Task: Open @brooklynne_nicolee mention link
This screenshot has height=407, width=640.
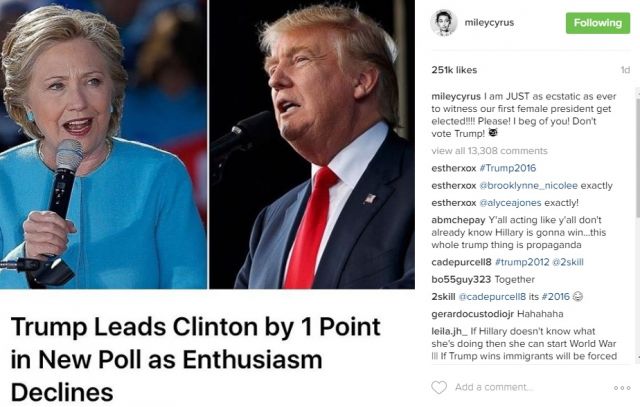Action: (528, 186)
